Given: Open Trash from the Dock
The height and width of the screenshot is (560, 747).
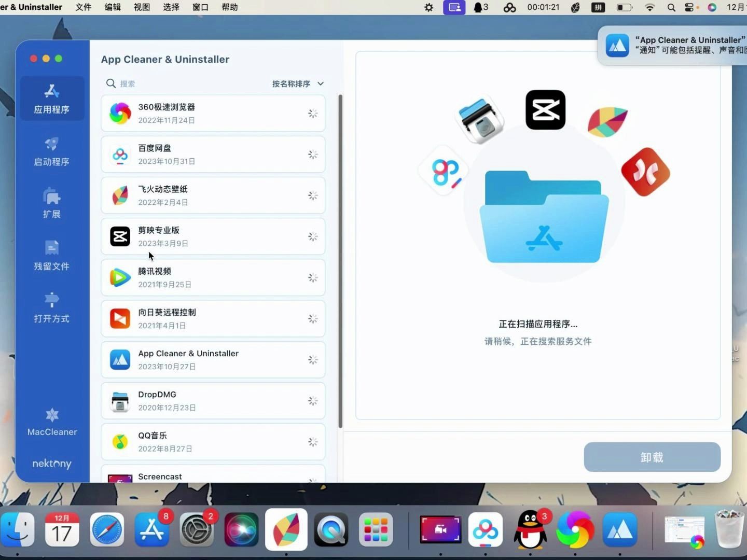Looking at the screenshot, I should point(729,528).
